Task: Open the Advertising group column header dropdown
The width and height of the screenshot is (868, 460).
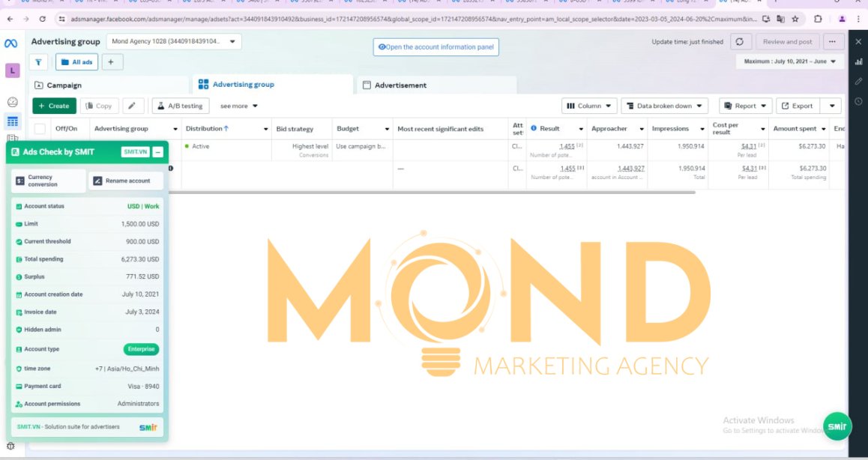Action: tap(175, 129)
